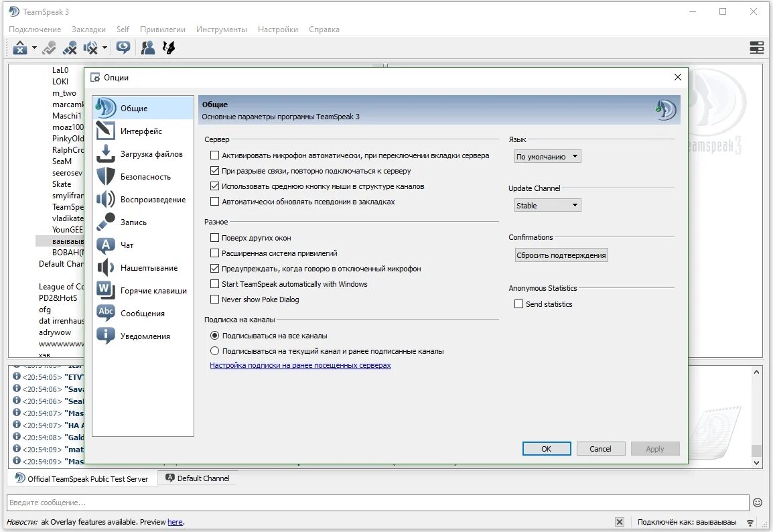Click the Apply button
773x532 pixels.
654,449
